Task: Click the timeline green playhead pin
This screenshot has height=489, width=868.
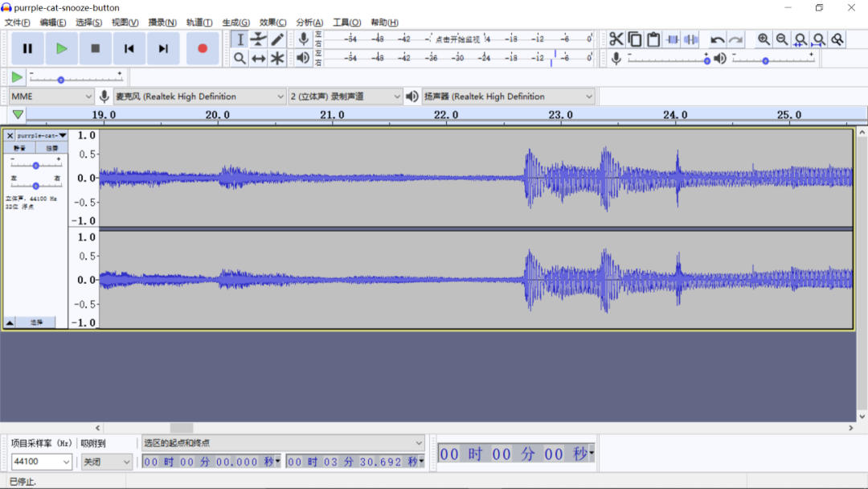Action: (x=18, y=115)
